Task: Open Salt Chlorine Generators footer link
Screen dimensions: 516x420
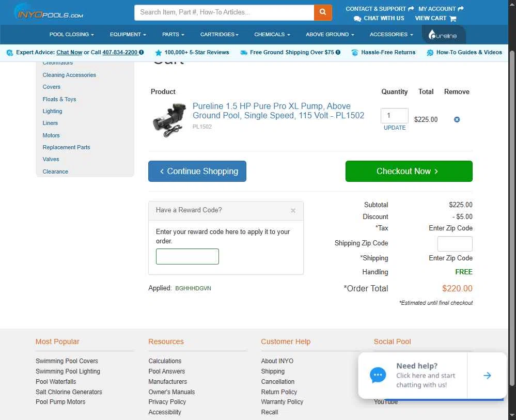Action: click(69, 392)
